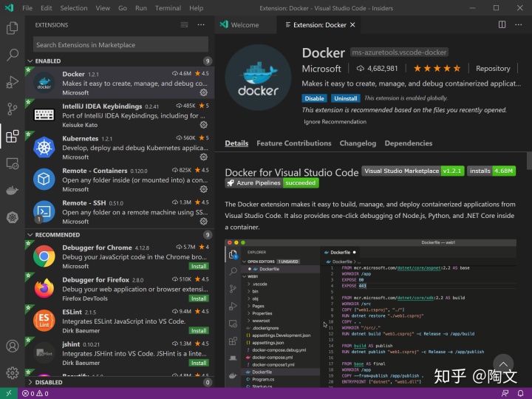Close the Extension: Docker tab
The image size is (532, 399).
tap(352, 25)
